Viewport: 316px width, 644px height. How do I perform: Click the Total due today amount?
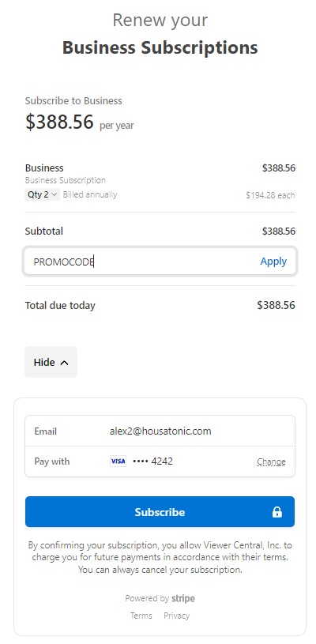[276, 305]
